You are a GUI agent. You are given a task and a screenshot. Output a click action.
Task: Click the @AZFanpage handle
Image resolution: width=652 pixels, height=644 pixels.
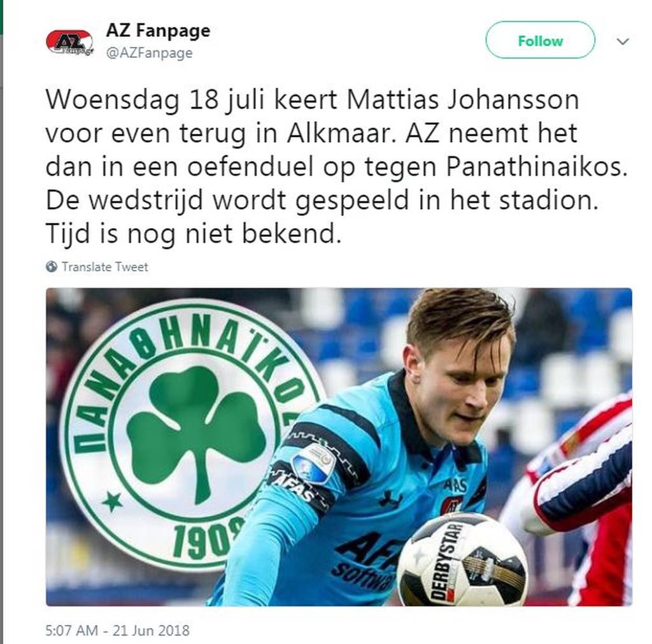[x=149, y=54]
